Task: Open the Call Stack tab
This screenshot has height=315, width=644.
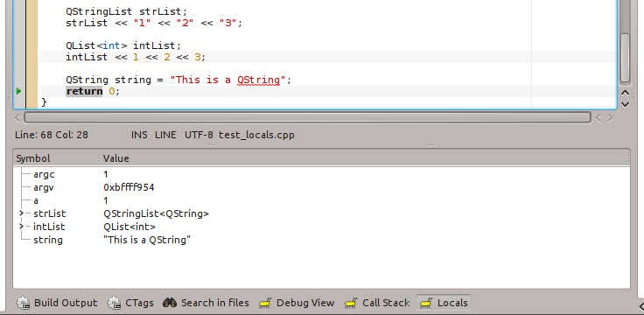Action: tap(377, 303)
